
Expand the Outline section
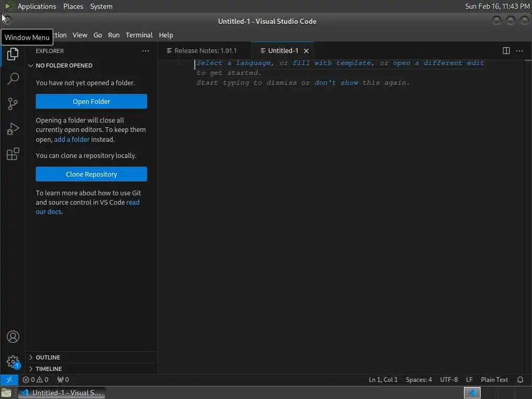pyautogui.click(x=91, y=357)
